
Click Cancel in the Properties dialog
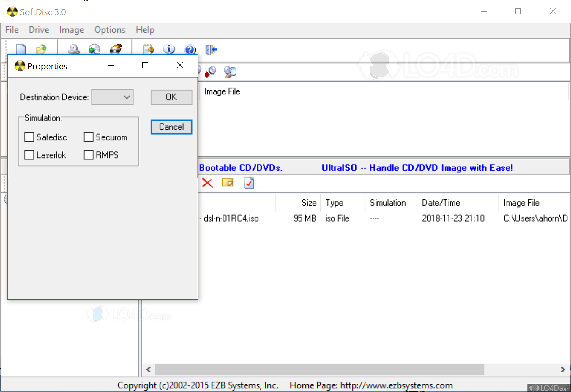coord(171,127)
